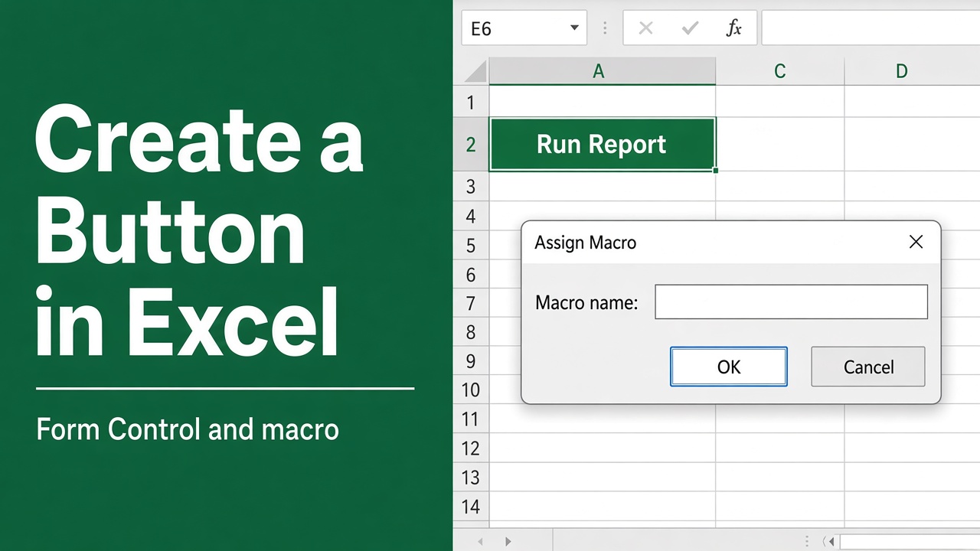The image size is (980, 551).
Task: Open Insert Function fx icon
Action: (x=733, y=28)
